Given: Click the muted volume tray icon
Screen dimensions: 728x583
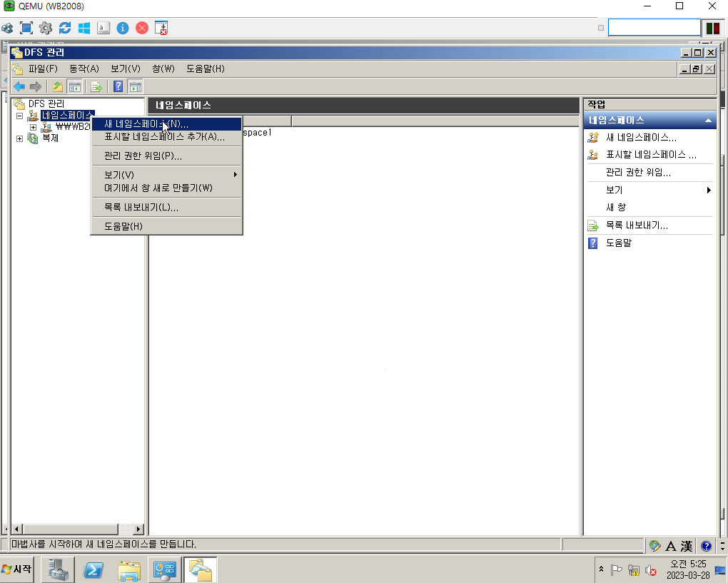Looking at the screenshot, I should click(x=651, y=570).
